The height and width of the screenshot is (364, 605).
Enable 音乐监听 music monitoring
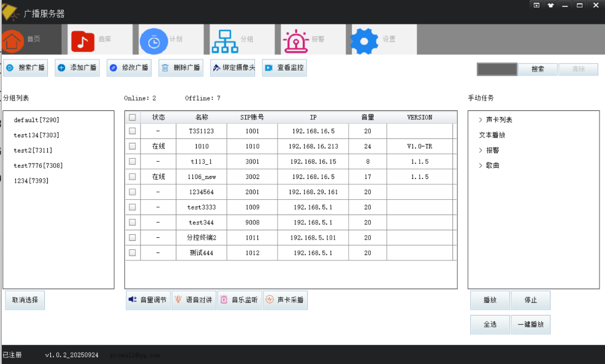(240, 300)
